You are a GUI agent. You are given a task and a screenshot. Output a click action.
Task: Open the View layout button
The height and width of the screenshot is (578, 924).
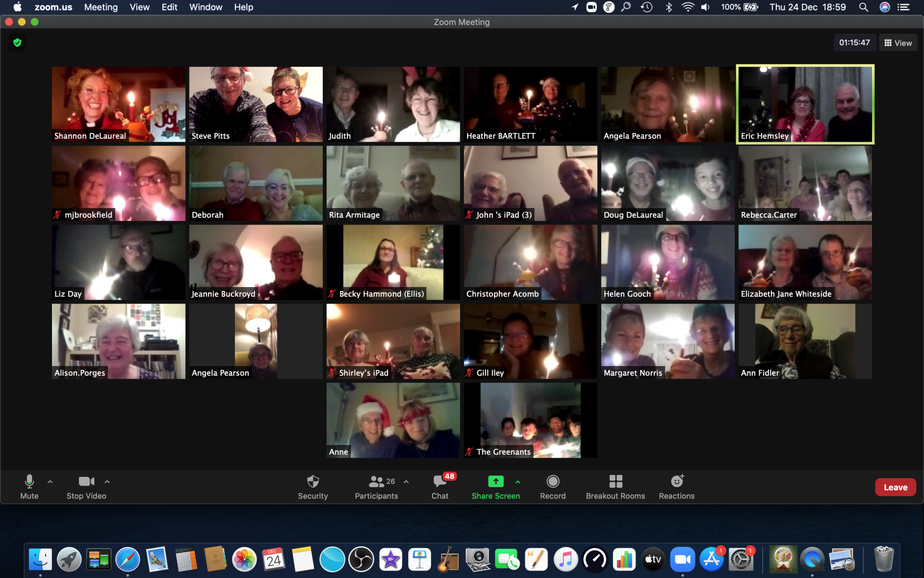tap(898, 43)
